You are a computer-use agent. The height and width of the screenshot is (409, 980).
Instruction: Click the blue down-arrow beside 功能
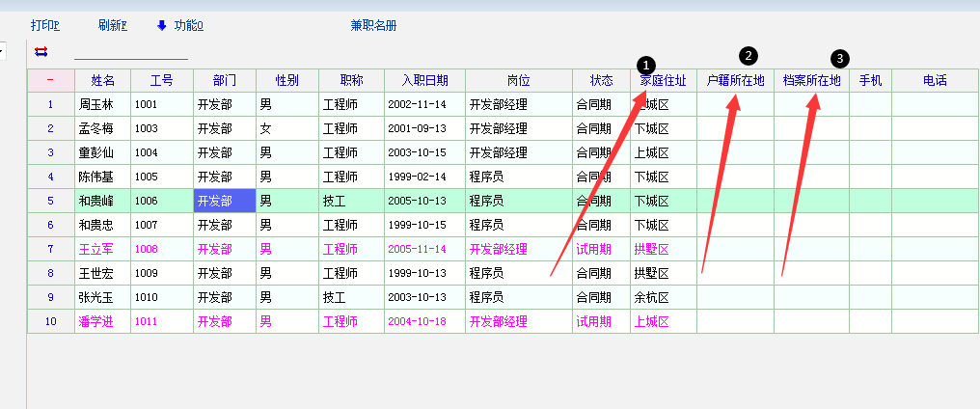(161, 26)
